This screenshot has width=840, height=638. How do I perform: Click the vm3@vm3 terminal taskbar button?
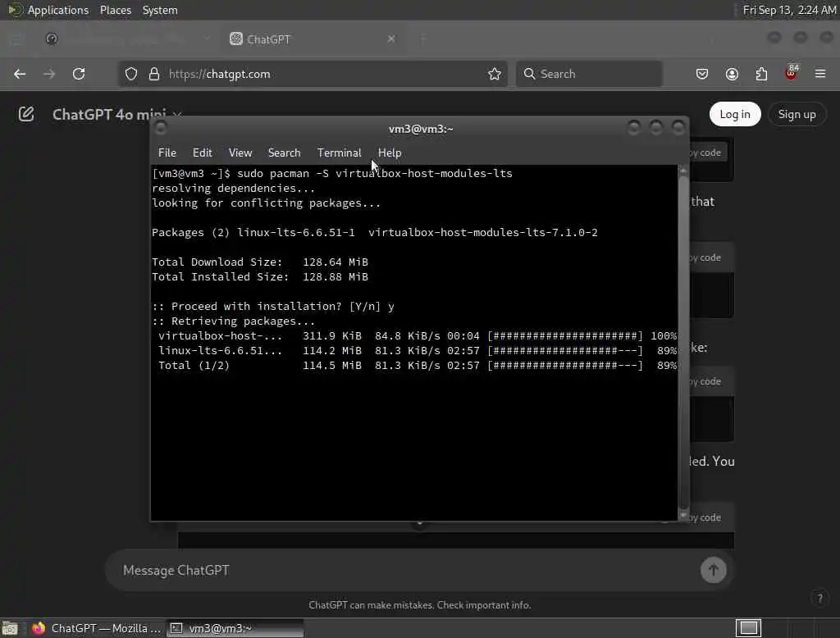coord(235,628)
